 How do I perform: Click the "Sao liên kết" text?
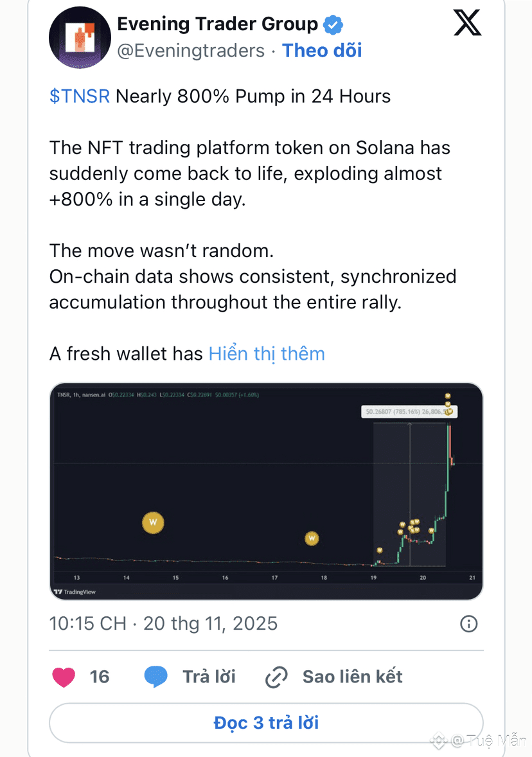point(353,677)
